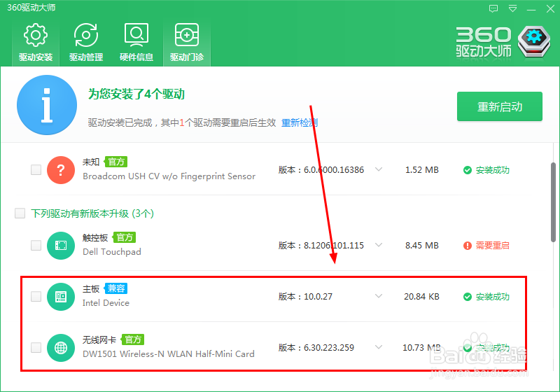
Task: Click the blue info circle icon
Action: 47,105
